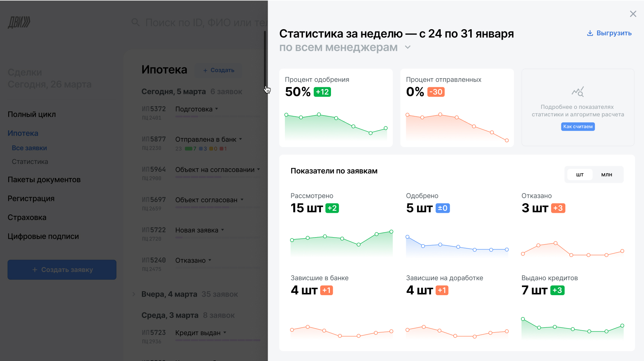Click the +12 badge next to 50%
Viewport: 644px width, 361px height.
[322, 92]
